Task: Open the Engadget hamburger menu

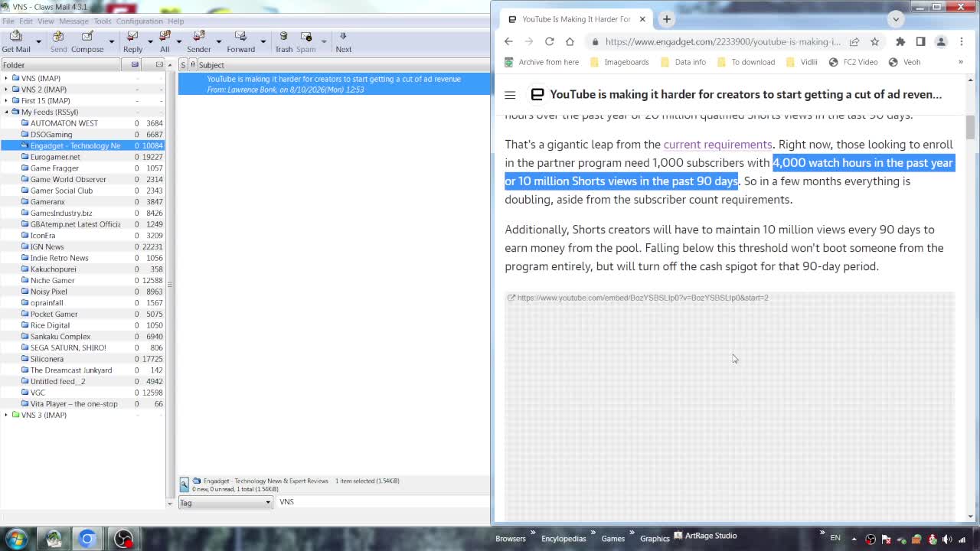Action: point(510,95)
